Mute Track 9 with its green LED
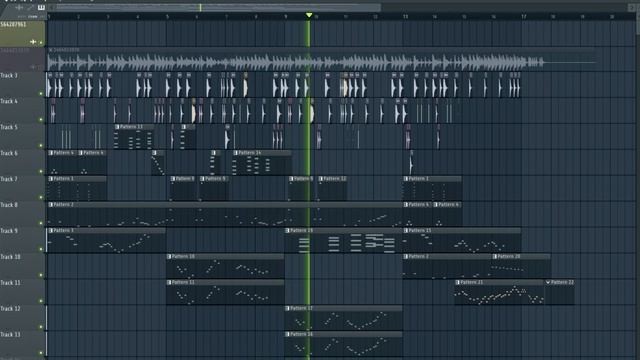 tap(41, 249)
